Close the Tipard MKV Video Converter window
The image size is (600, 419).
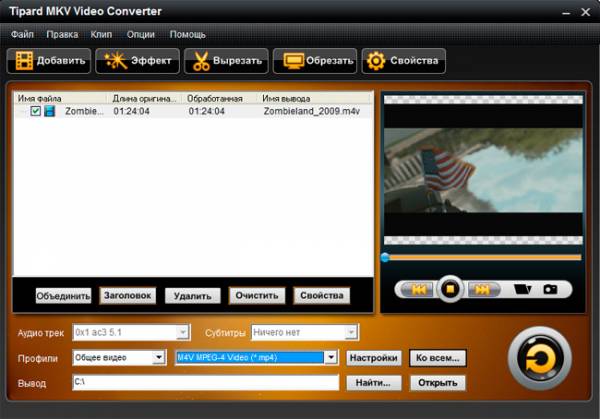pyautogui.click(x=585, y=12)
